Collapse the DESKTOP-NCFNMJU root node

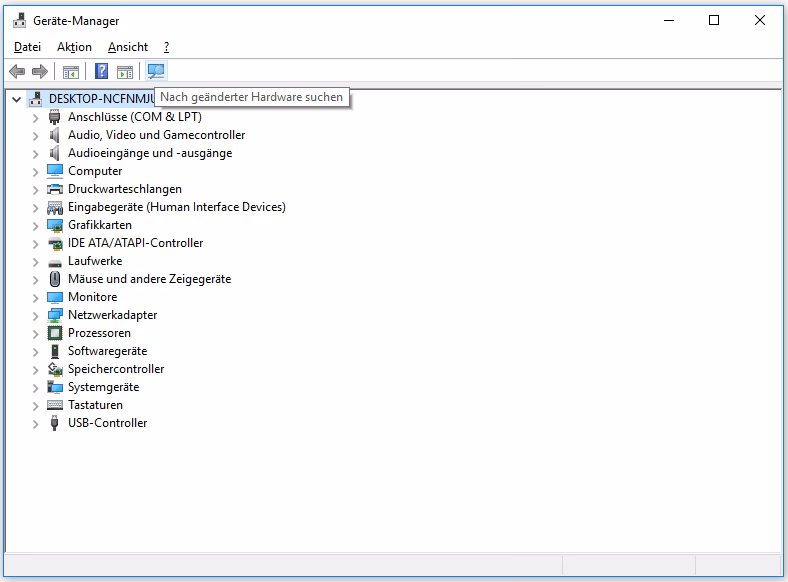point(17,99)
